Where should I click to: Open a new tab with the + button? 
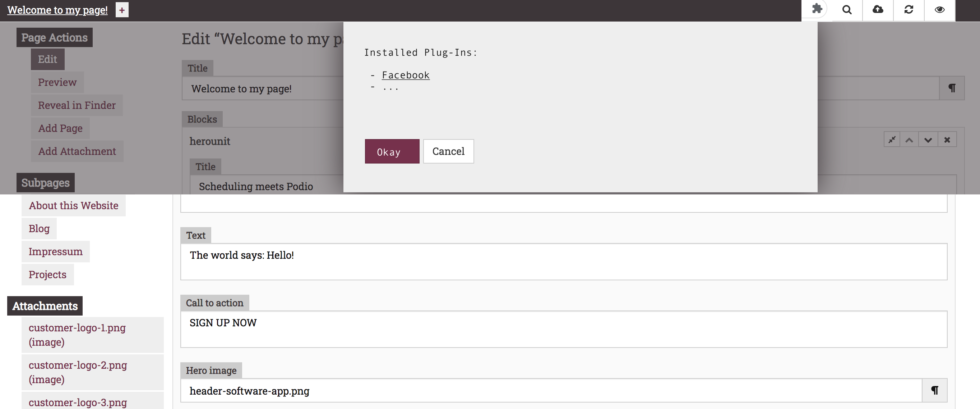pos(121,10)
